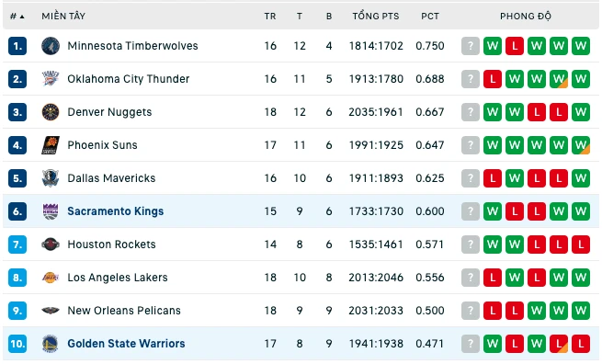Image resolution: width=602 pixels, height=364 pixels.
Task: Click the Timberwolves gray question mark badge
Action: pyautogui.click(x=471, y=46)
